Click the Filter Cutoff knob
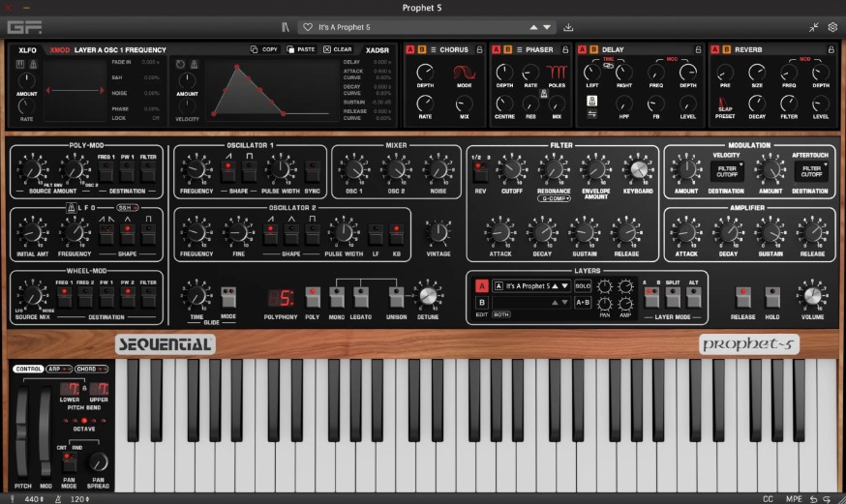The width and height of the screenshot is (846, 504). tap(511, 169)
